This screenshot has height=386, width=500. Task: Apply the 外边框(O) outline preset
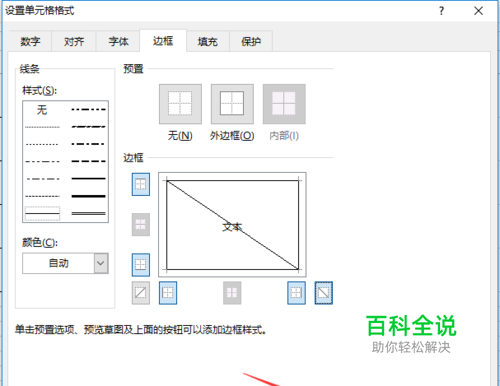pos(232,104)
